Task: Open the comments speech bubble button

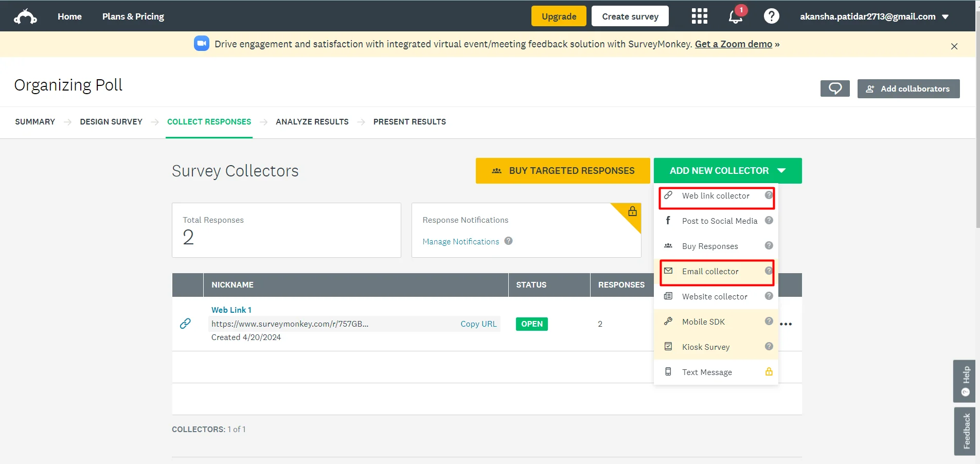Action: tap(835, 88)
